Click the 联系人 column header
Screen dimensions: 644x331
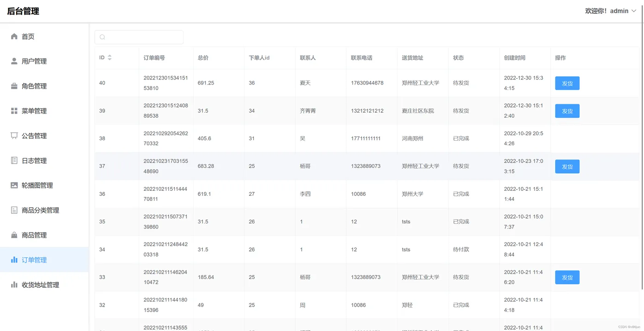coord(308,58)
